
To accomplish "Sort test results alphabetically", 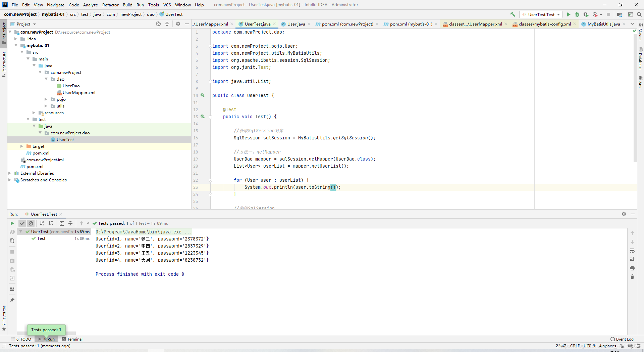I will pos(42,223).
